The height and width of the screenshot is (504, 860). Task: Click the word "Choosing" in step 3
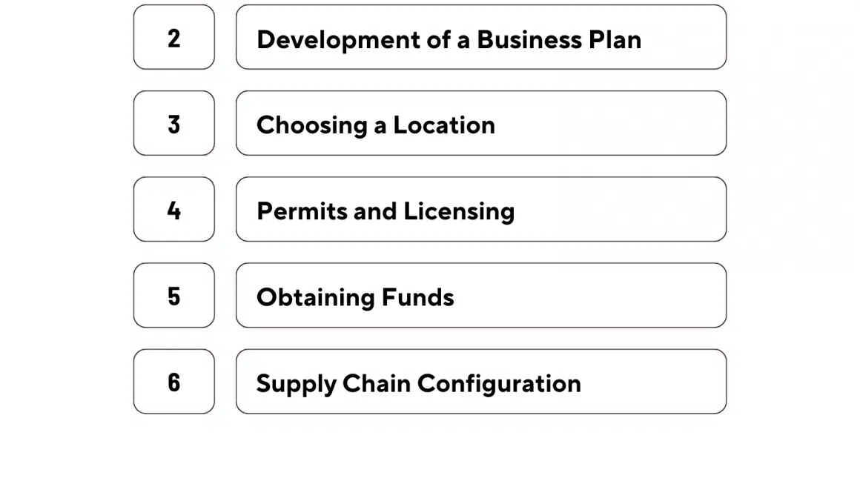(311, 125)
